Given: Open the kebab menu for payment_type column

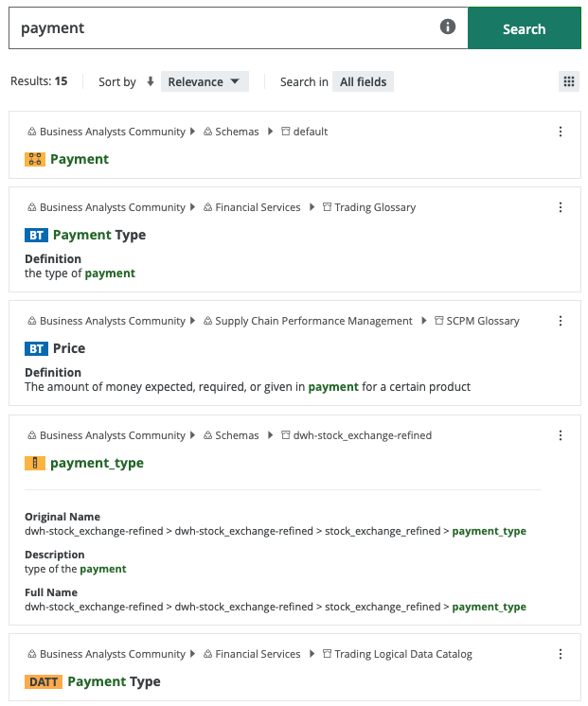Looking at the screenshot, I should (x=561, y=435).
